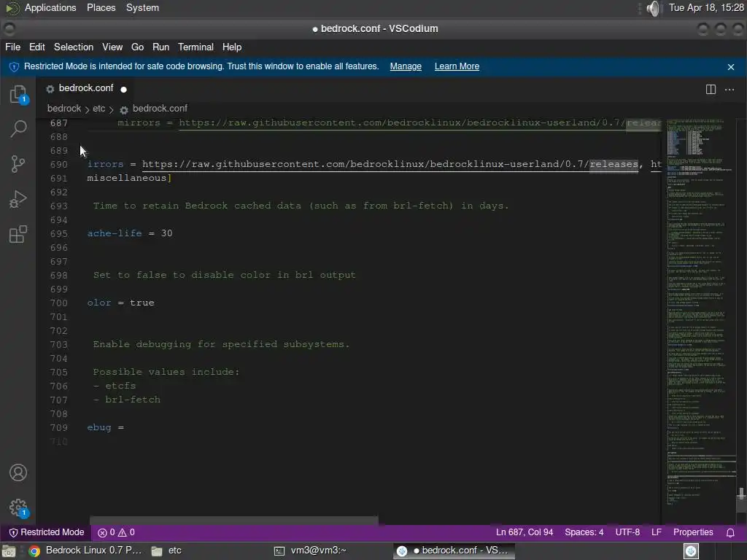Change indentation via Spaces: 4
The width and height of the screenshot is (747, 560).
pyautogui.click(x=584, y=532)
